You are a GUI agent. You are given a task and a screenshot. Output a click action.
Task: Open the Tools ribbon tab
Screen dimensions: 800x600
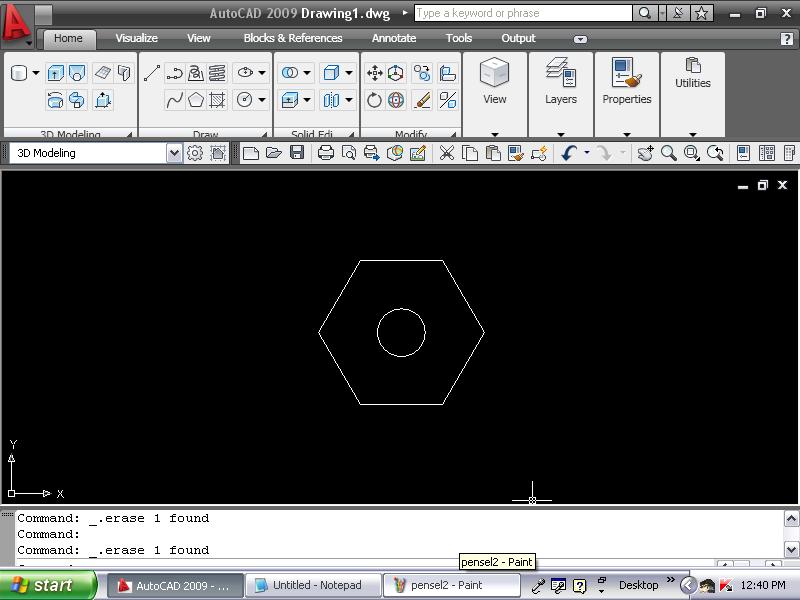459,38
